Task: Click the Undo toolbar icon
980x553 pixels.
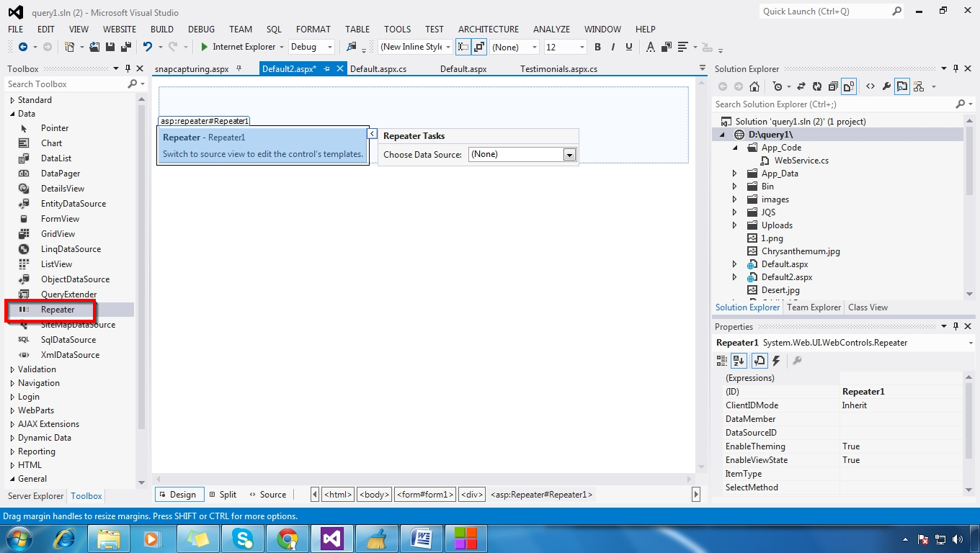Action: click(x=148, y=47)
